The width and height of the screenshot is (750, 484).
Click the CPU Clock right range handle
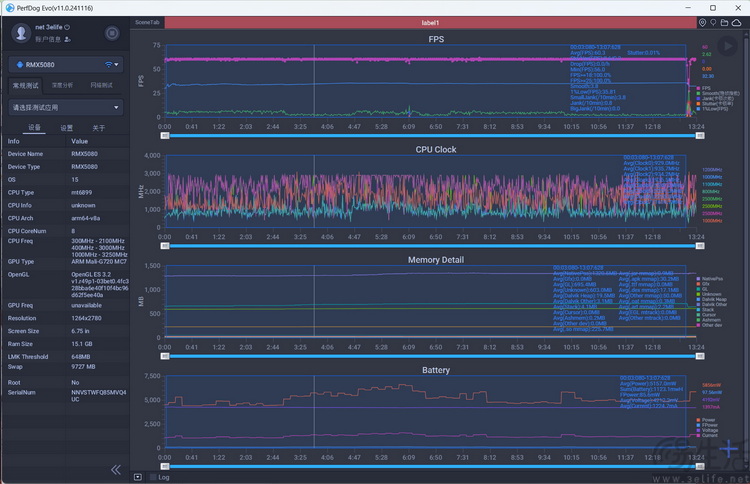click(x=700, y=246)
